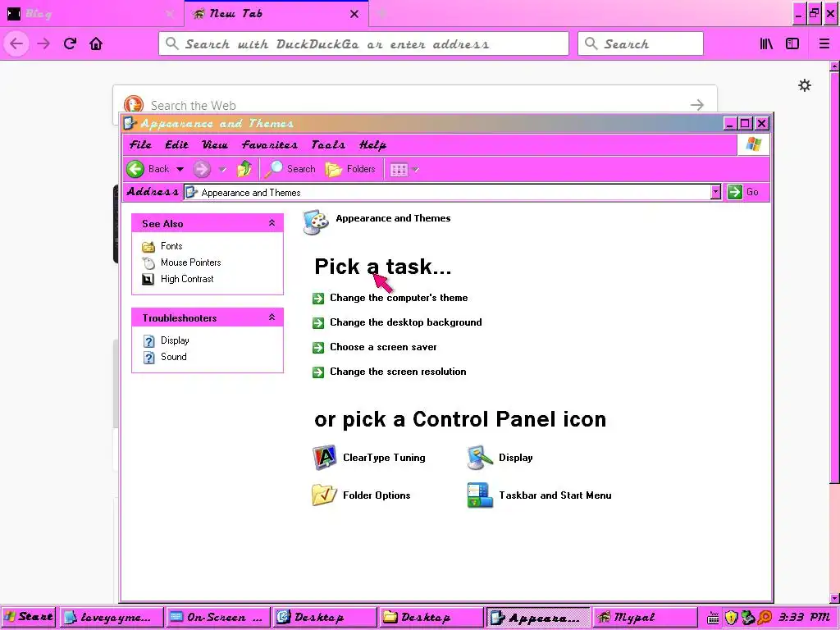Open the View menu
This screenshot has width=840, height=630.
[x=214, y=144]
